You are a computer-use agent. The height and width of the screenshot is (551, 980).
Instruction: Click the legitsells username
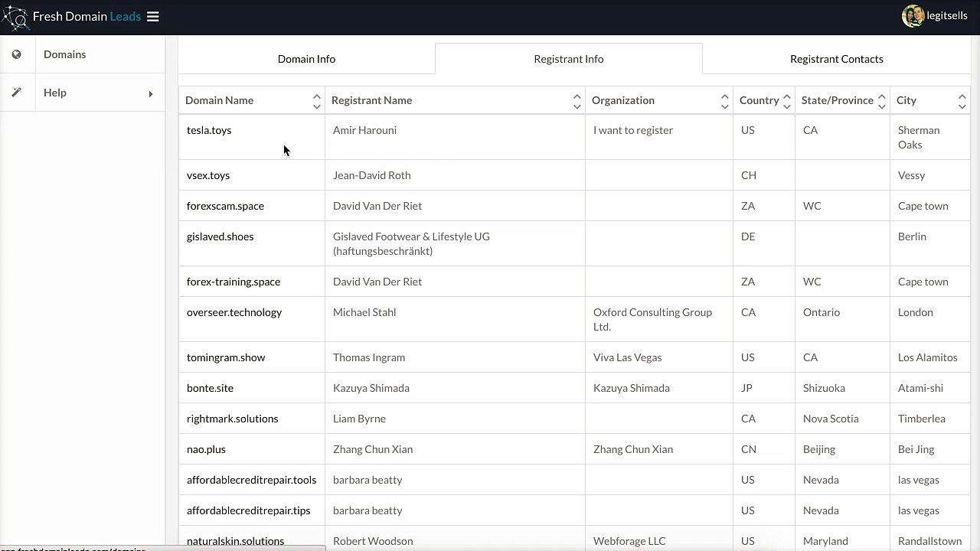(947, 16)
